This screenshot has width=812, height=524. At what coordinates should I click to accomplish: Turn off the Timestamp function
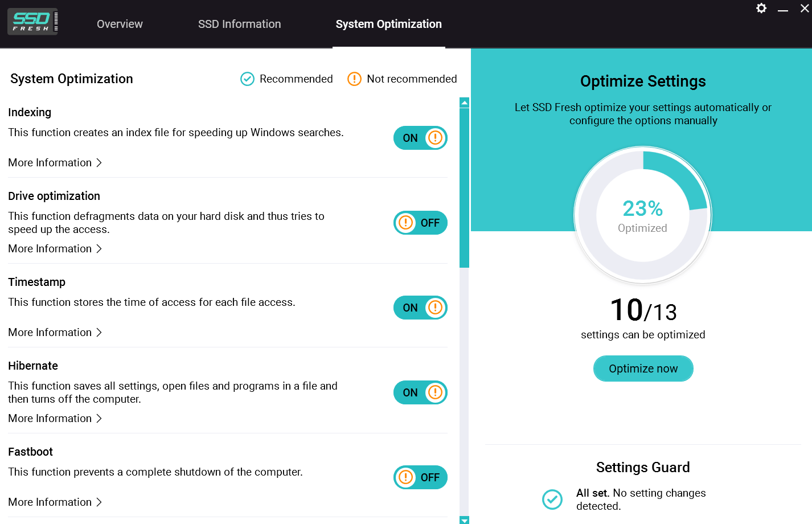(420, 308)
